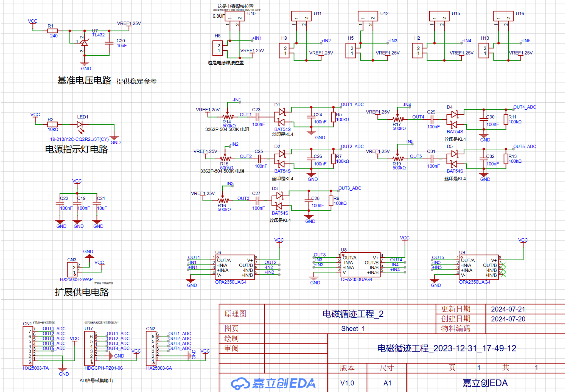This screenshot has width=567, height=392.
Task: Select the TL432 U7 reference symbol
Action: pyautogui.click(x=84, y=43)
